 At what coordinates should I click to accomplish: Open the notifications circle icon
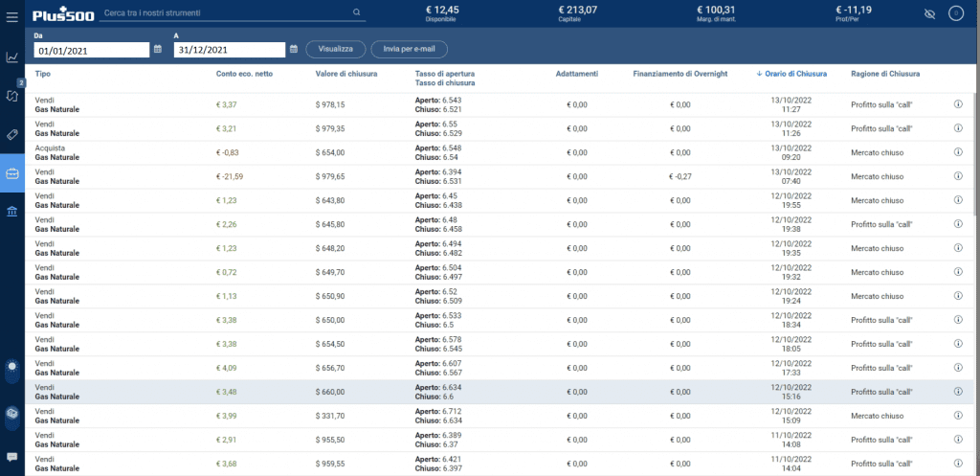(x=956, y=13)
